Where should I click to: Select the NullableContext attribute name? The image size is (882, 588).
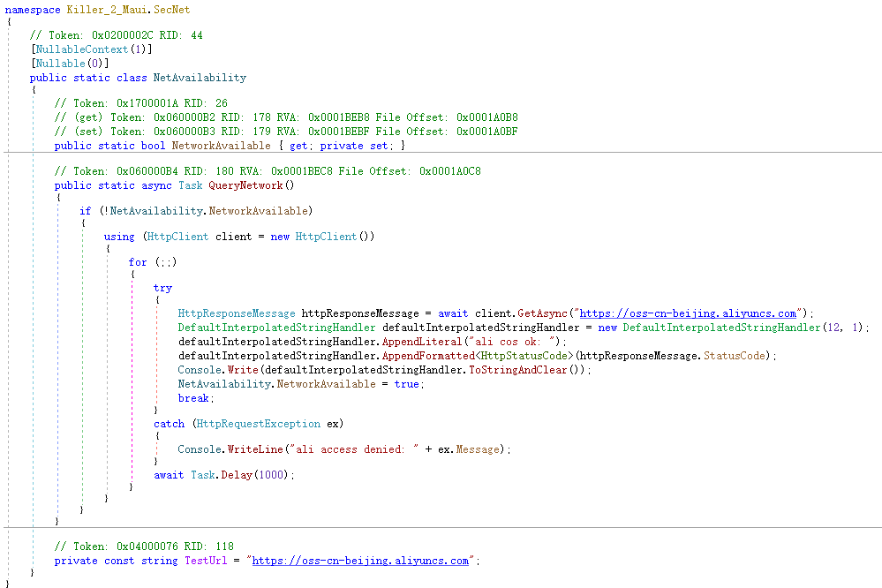coord(82,49)
